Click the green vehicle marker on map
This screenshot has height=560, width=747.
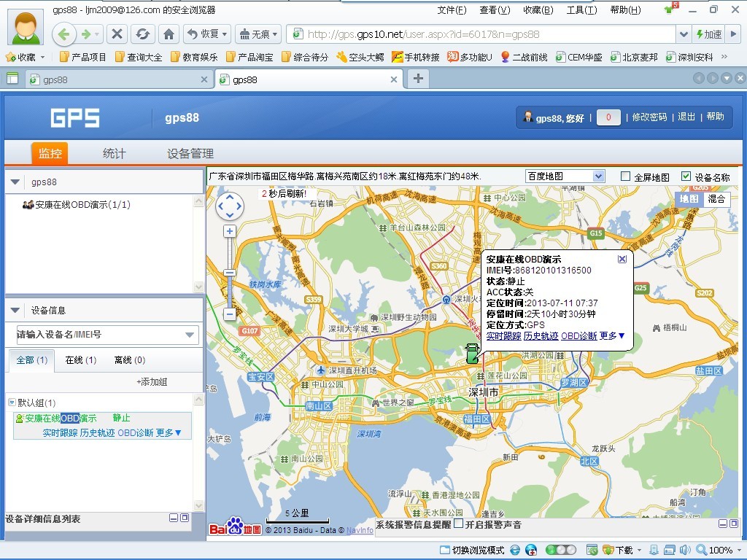pos(472,354)
